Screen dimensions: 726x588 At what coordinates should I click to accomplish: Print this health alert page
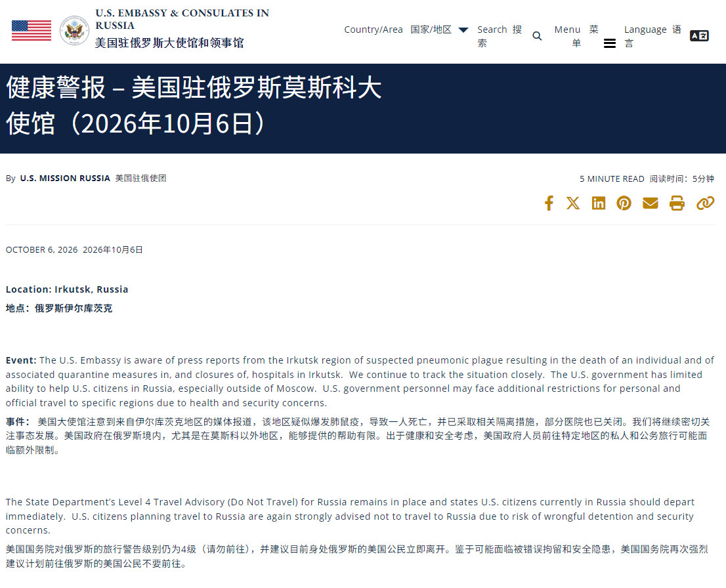click(677, 203)
